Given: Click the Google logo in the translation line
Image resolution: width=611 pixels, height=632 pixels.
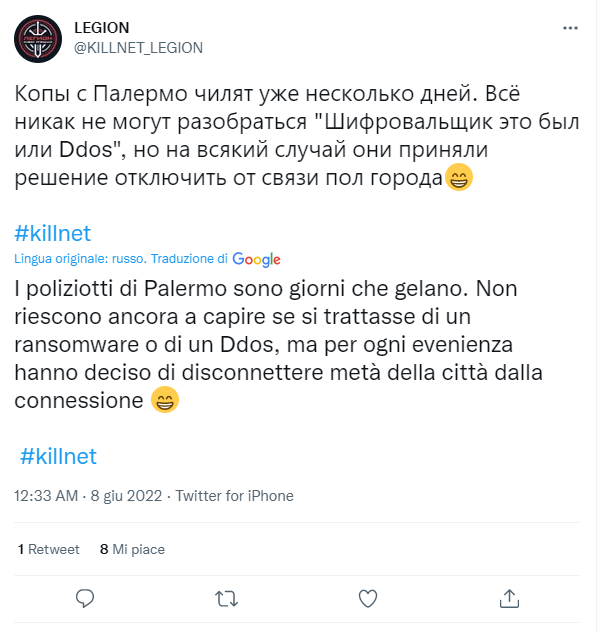Looking at the screenshot, I should pos(256,259).
